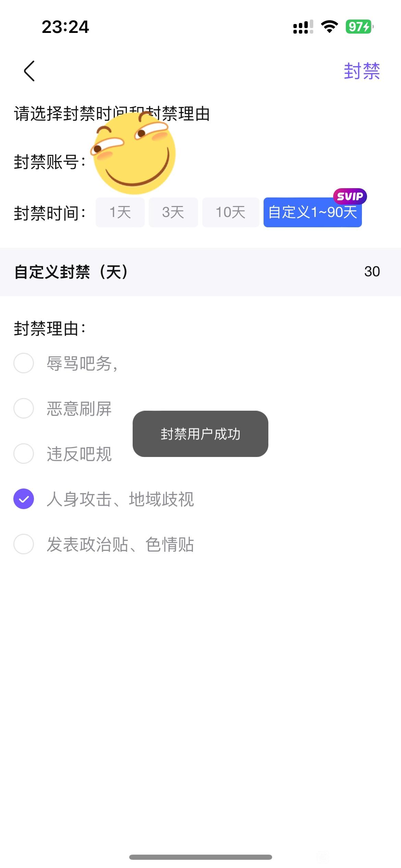Edit the custom ban days value 30
401x868 pixels.
point(372,272)
